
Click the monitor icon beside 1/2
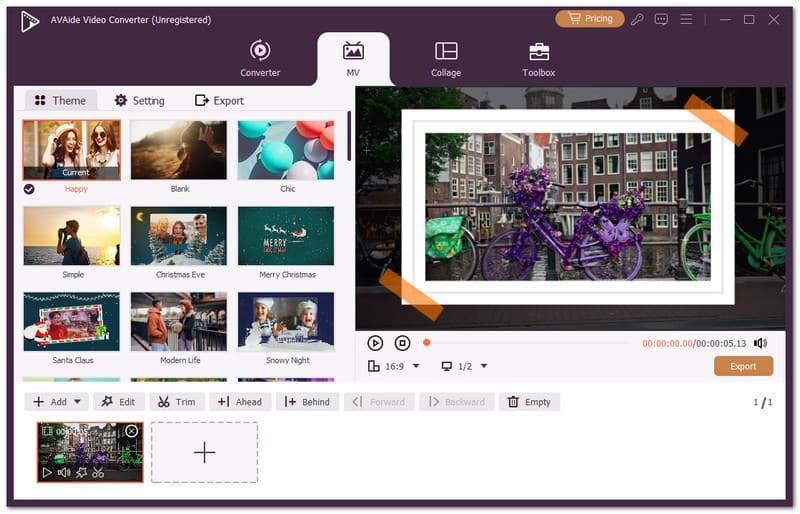[446, 366]
